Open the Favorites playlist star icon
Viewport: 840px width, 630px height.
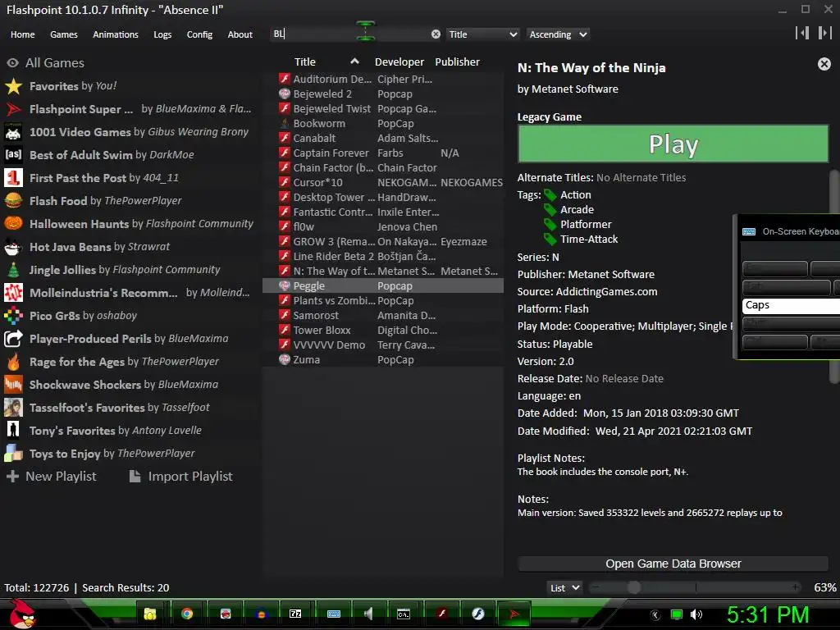[13, 85]
